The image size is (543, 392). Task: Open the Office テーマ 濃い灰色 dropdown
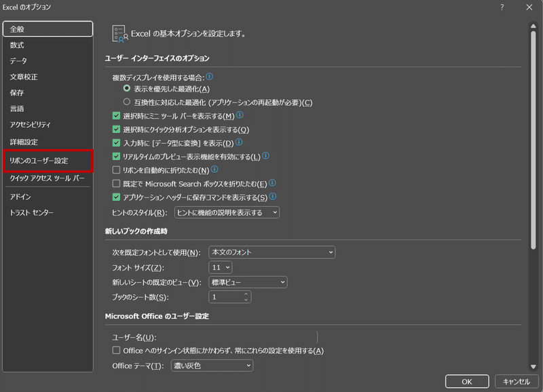[212, 366]
